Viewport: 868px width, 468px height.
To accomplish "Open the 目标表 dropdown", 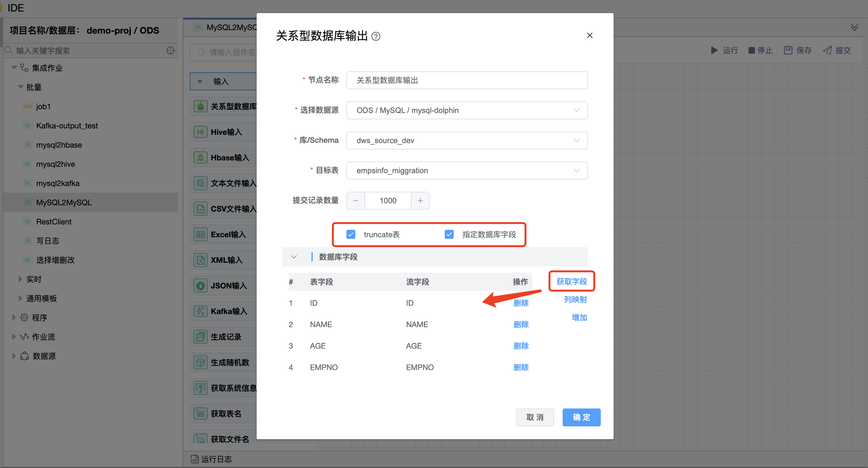I will [x=467, y=171].
